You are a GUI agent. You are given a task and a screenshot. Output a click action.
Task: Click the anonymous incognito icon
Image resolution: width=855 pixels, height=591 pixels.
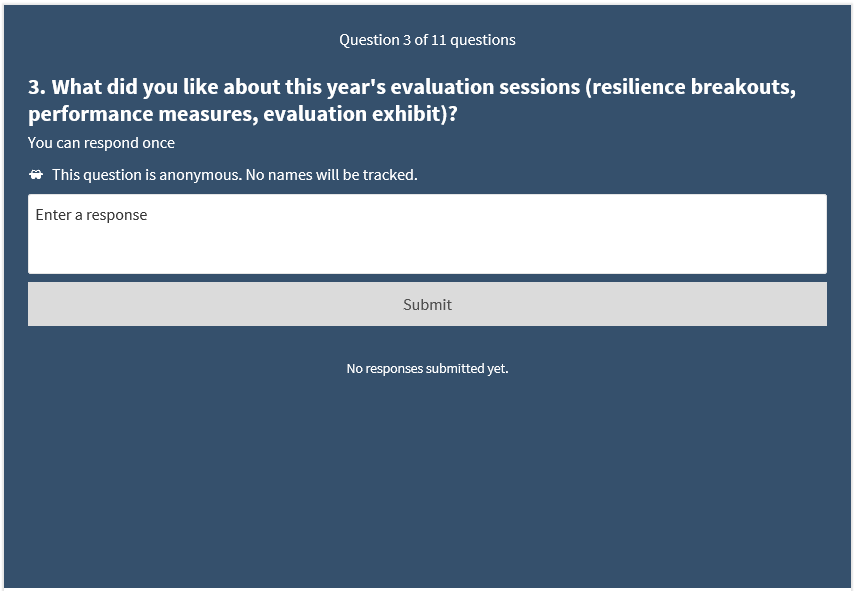coord(36,174)
